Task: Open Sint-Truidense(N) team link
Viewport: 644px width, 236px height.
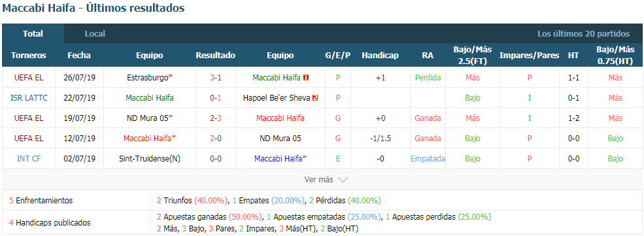Action: (150, 159)
